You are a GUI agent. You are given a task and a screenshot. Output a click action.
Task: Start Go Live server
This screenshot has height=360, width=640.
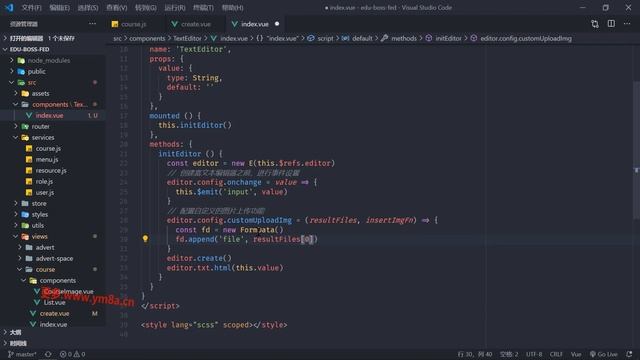click(603, 354)
